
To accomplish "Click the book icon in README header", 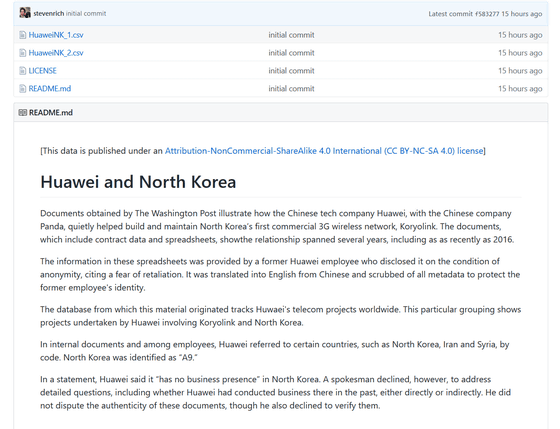I will (22, 113).
